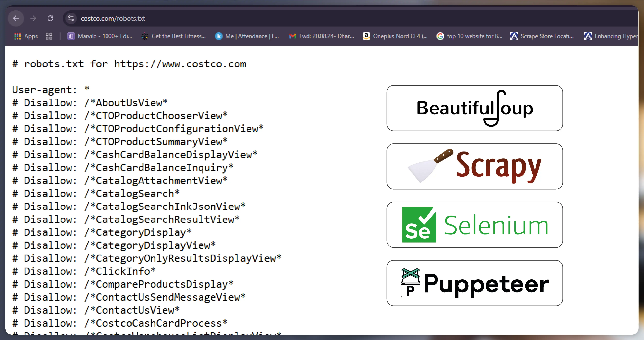
Task: Click the Disallow /*CatalogSearchInkJsonView* line
Action: pyautogui.click(x=129, y=207)
